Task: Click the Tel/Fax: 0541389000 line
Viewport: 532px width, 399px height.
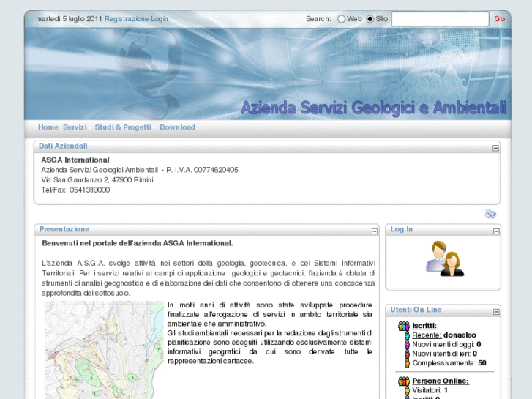Action: (75, 190)
